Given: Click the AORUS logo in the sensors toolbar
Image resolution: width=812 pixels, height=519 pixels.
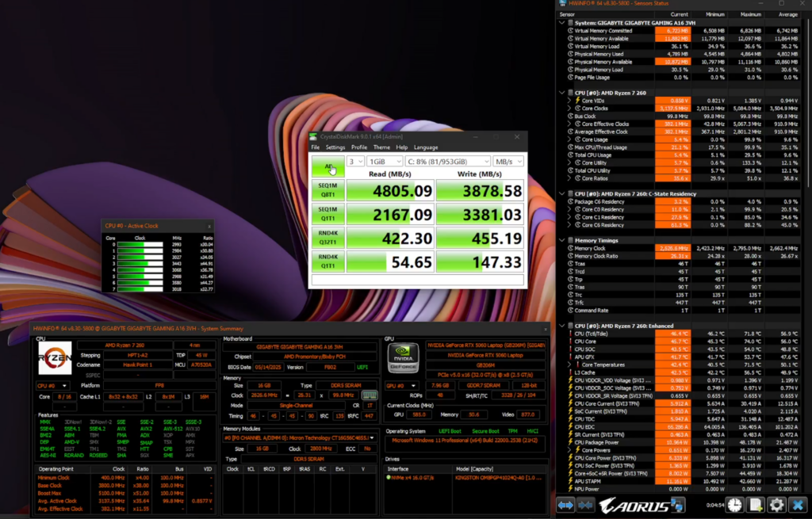Looking at the screenshot, I should (x=634, y=505).
